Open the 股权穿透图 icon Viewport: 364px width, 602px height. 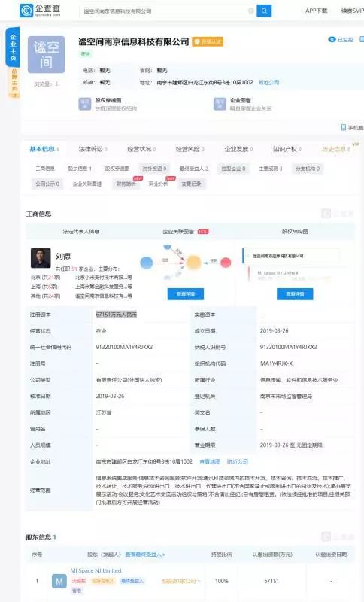(x=85, y=104)
